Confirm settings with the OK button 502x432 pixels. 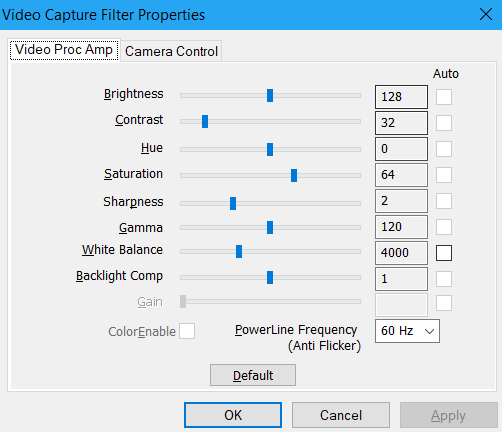[233, 415]
